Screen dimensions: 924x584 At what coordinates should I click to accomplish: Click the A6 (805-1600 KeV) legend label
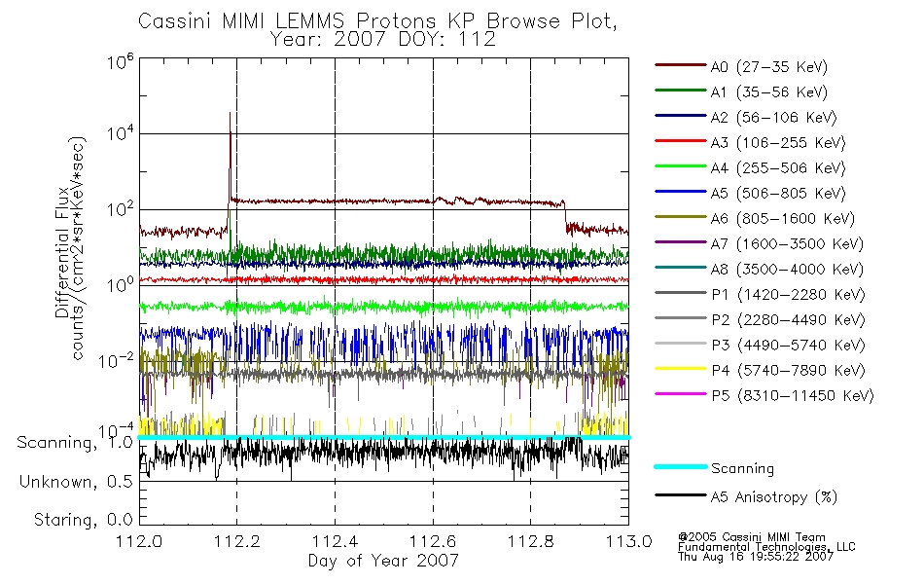783,219
